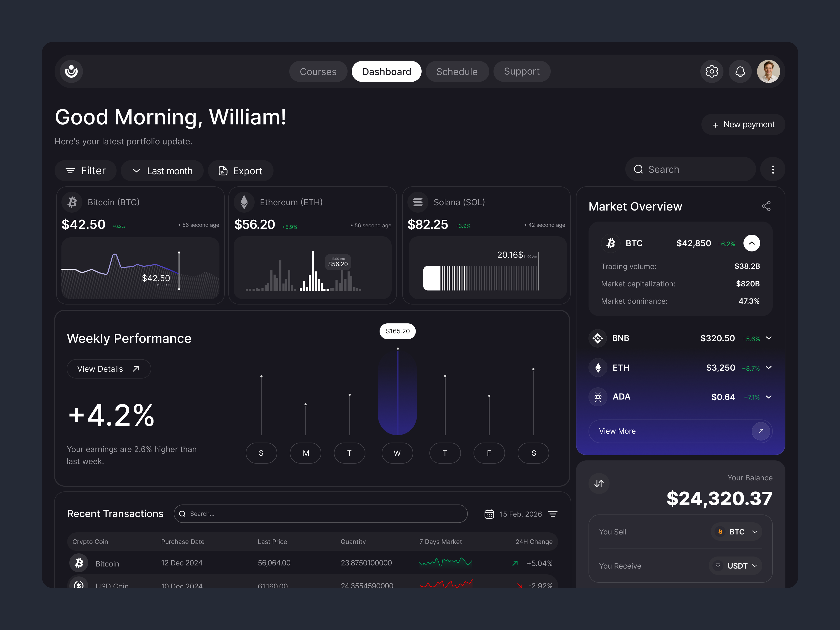
Task: Click the Export file icon
Action: 223,171
